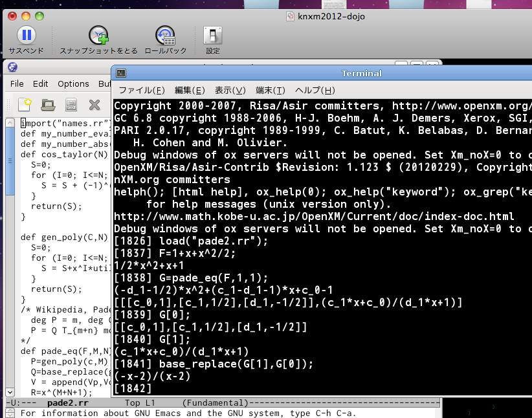Open the Terminal 端末(T) menu
Screen dimensions: 532x418
(271, 90)
